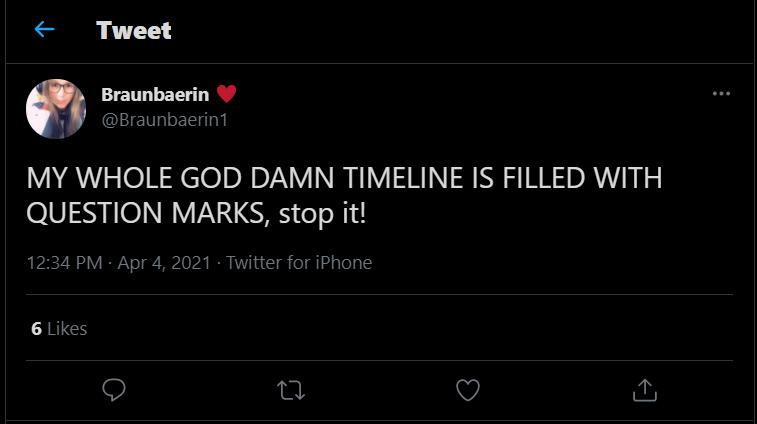Click the Tweet header title
This screenshot has height=424, width=757.
click(134, 30)
